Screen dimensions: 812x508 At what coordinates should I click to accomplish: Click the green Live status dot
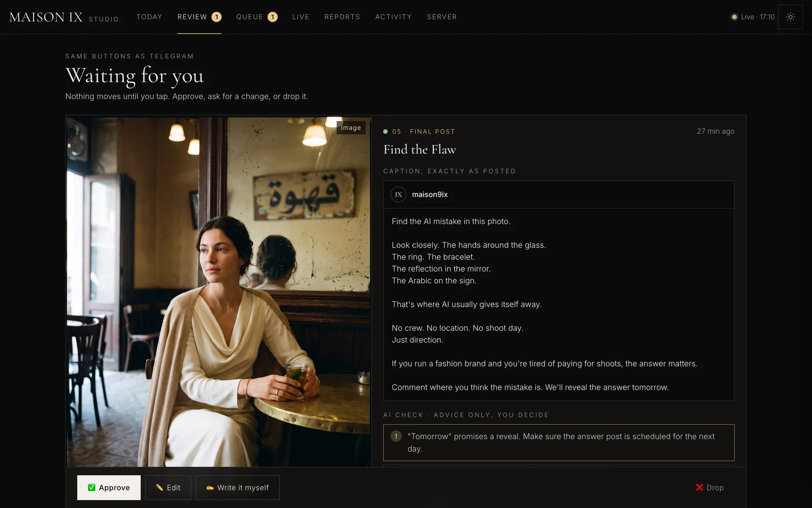734,17
